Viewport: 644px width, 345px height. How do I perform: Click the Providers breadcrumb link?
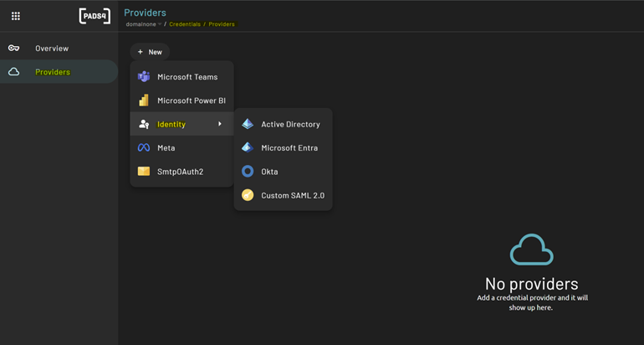pyautogui.click(x=222, y=24)
